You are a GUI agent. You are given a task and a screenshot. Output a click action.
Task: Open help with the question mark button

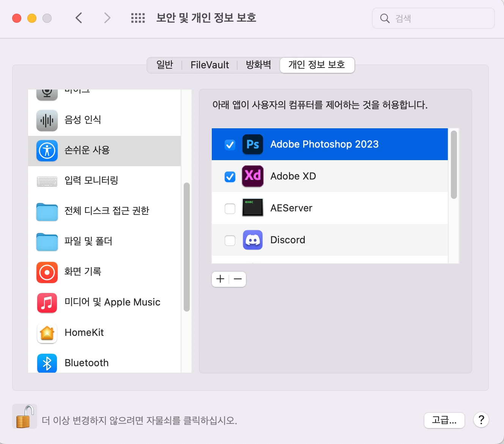481,420
